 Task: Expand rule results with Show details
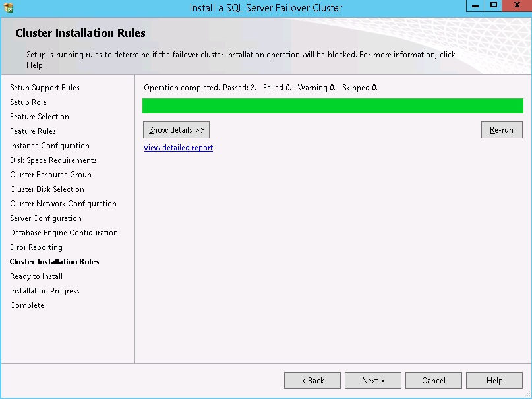pyautogui.click(x=176, y=130)
